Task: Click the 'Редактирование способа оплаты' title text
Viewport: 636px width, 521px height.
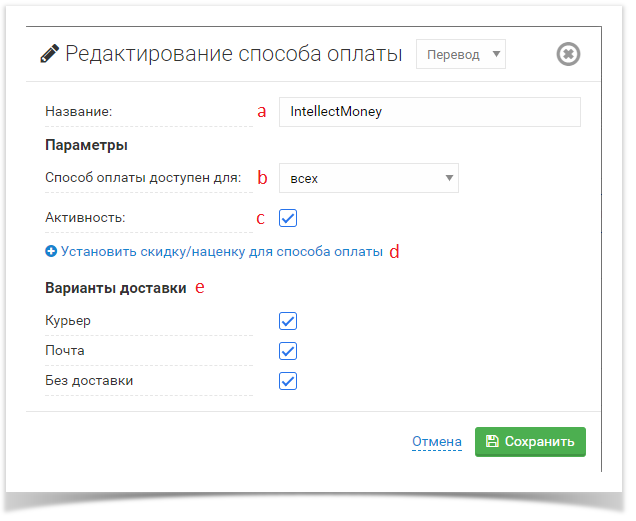Action: (x=234, y=54)
